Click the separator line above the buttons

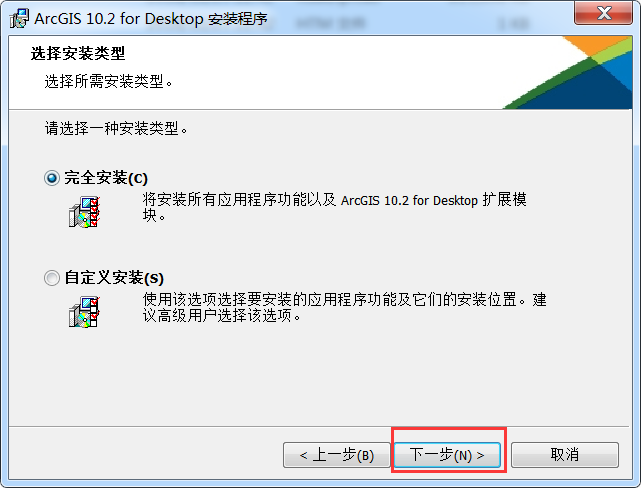(319, 426)
